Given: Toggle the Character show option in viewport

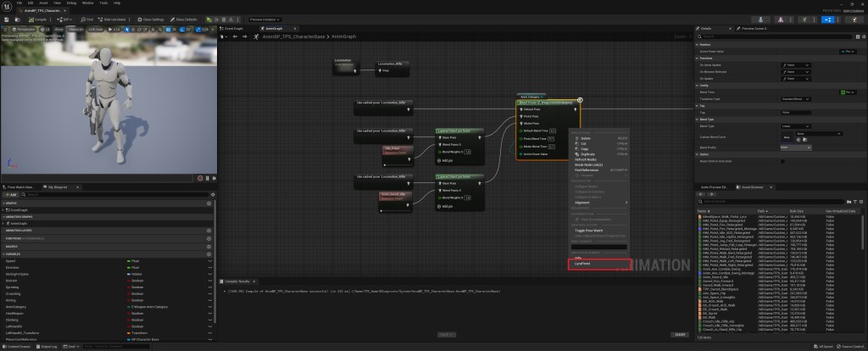Looking at the screenshot, I should pos(75,28).
